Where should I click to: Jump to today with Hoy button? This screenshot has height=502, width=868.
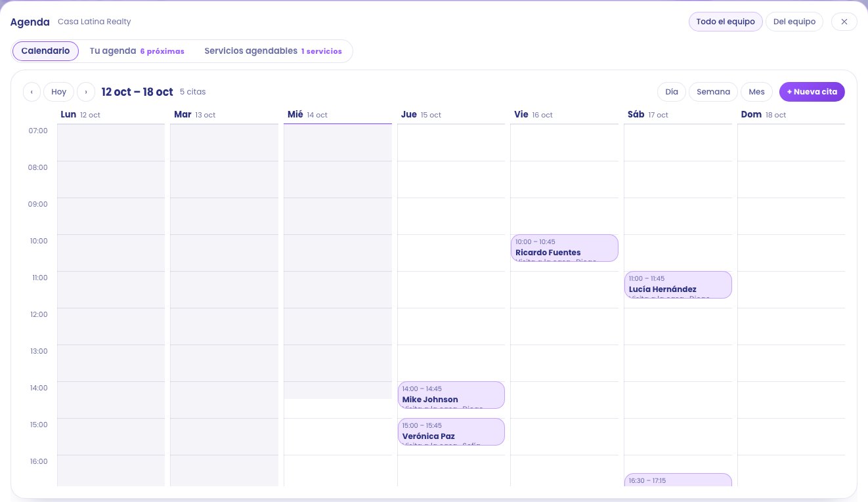pyautogui.click(x=59, y=92)
